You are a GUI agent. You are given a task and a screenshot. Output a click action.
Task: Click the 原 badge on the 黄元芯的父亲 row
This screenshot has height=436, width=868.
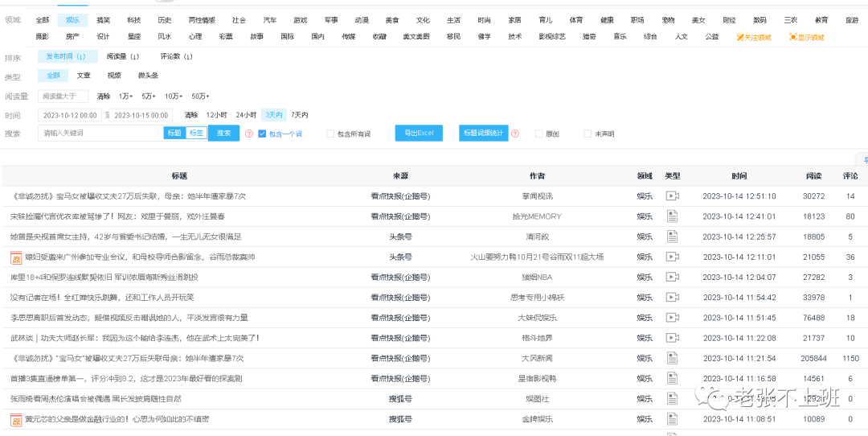16,419
